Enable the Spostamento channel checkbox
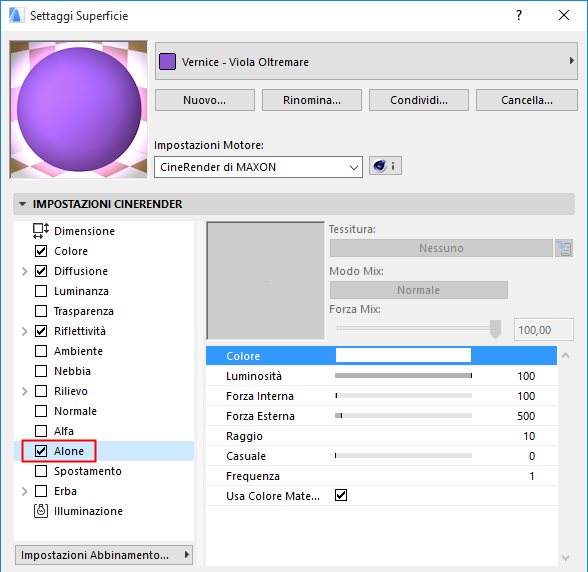588x572 pixels. pos(41,471)
